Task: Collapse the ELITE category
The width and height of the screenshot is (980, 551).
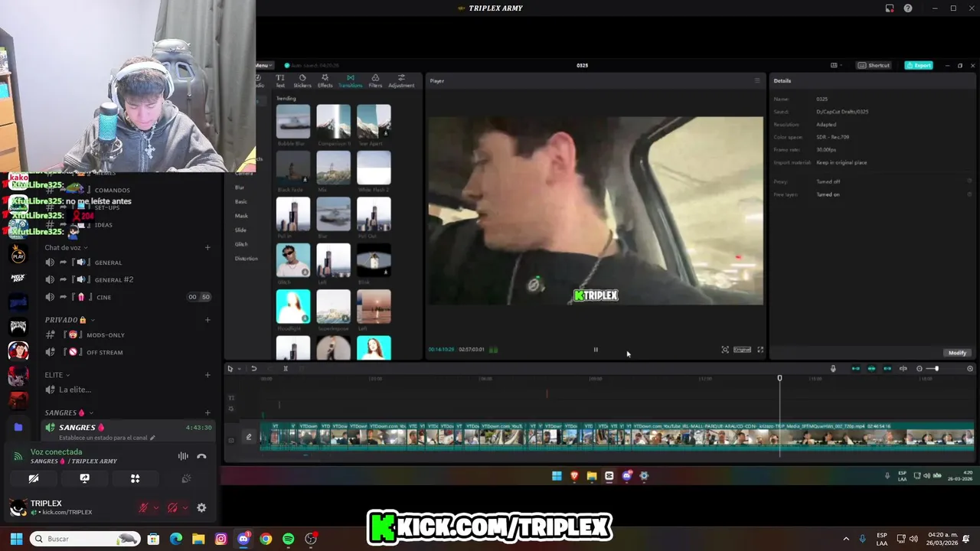Action: click(57, 375)
